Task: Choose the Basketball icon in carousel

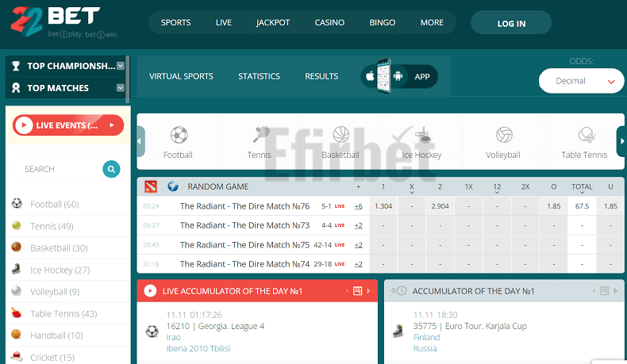Action: [x=340, y=136]
